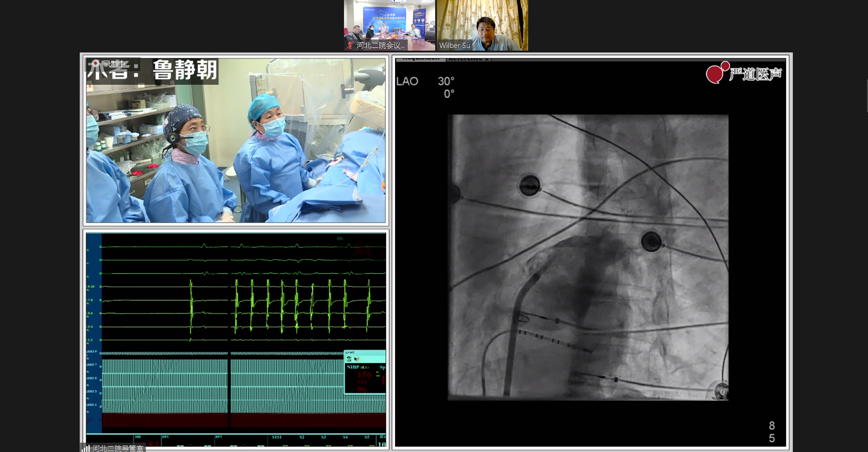The width and height of the screenshot is (868, 452).
Task: Click the 录制中 recording status text
Action: point(114,64)
